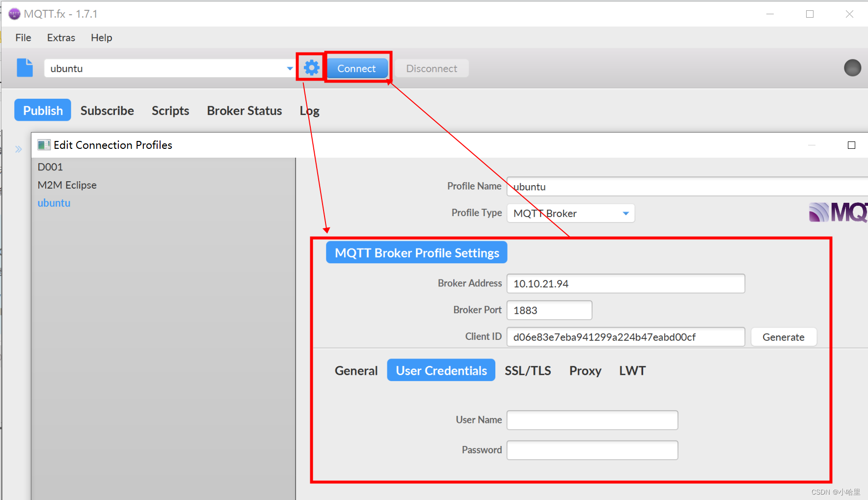Screen dimensions: 868x500
Task: Expand the side panel double-chevron
Action: [x=19, y=149]
